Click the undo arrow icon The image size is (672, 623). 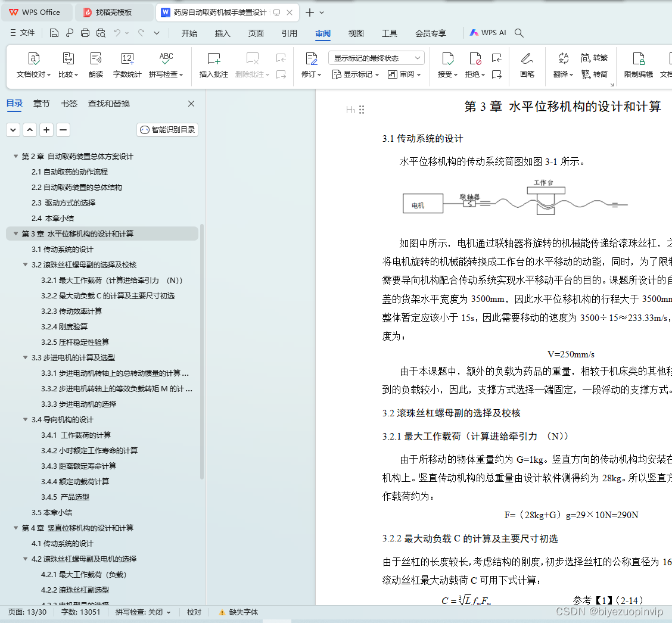point(117,33)
